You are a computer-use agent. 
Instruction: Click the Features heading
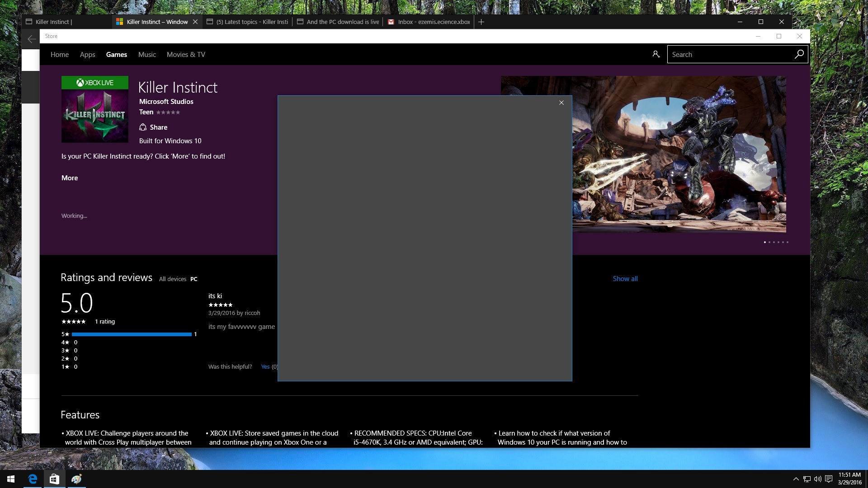click(x=80, y=414)
